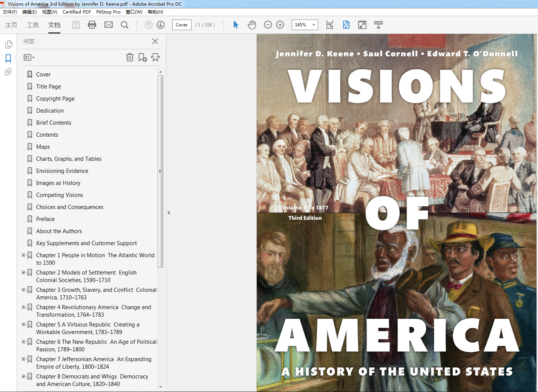Go to the Preface bookmark
This screenshot has height=392, width=538.
(46, 219)
